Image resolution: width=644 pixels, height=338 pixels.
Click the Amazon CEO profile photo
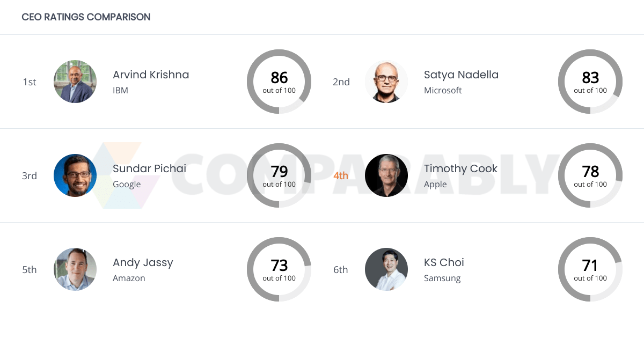click(x=75, y=269)
